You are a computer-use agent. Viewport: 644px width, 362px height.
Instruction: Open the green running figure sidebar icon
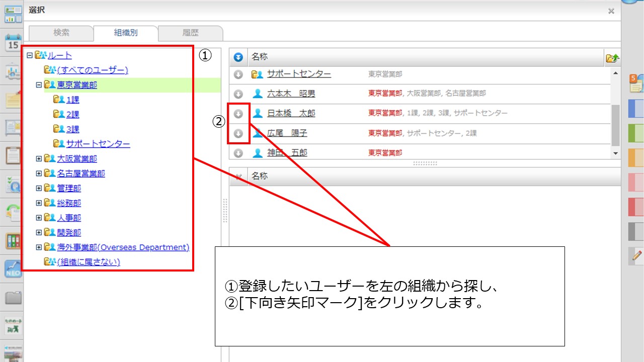[x=13, y=326]
